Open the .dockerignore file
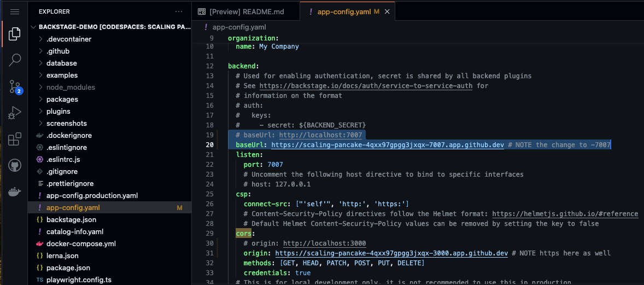Image resolution: width=644 pixels, height=285 pixels. click(110, 135)
